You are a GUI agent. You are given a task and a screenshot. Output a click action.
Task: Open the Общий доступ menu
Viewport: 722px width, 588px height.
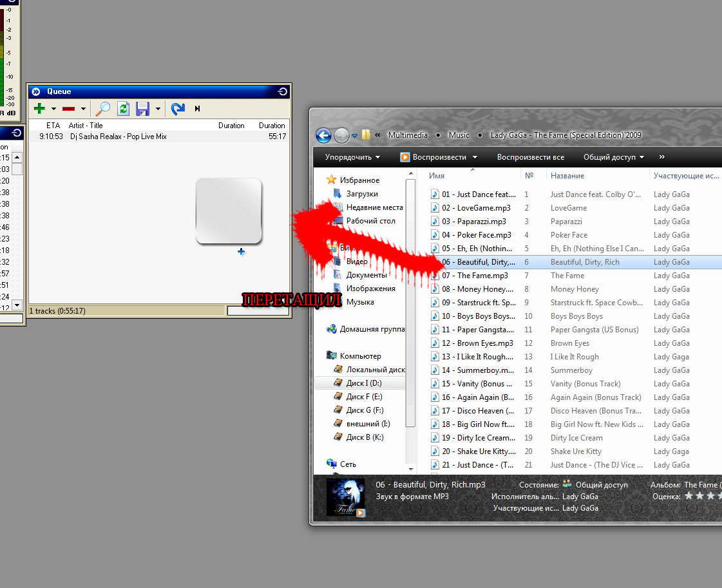(x=614, y=157)
